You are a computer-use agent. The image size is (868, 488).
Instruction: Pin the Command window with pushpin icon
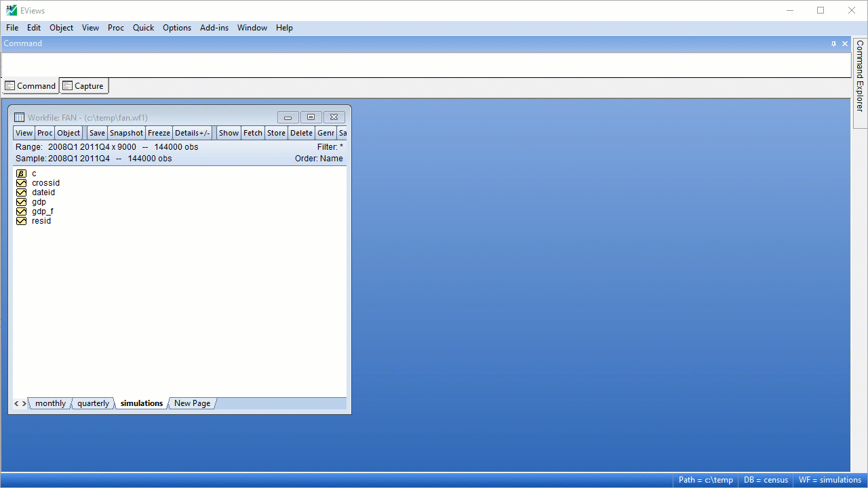pos(833,43)
